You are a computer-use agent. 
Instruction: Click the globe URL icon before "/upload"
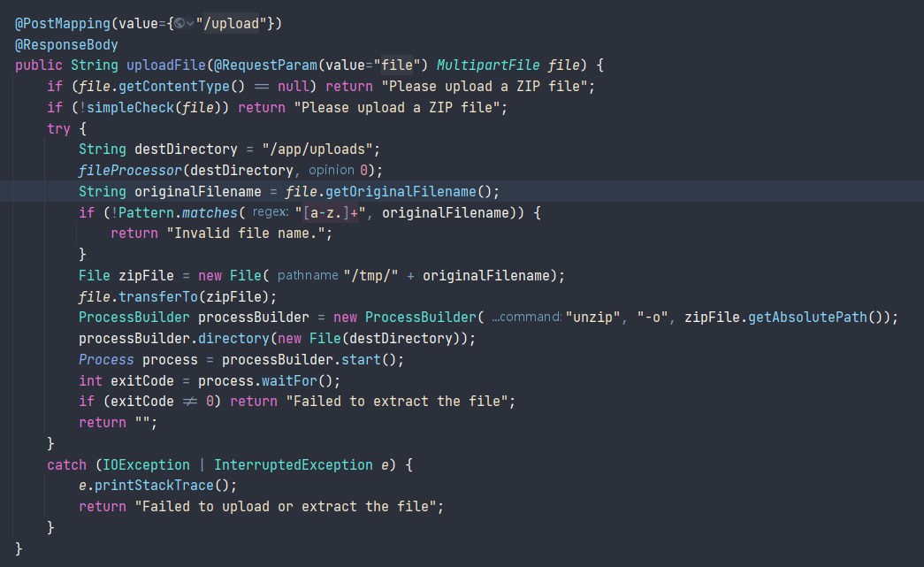pyautogui.click(x=178, y=24)
